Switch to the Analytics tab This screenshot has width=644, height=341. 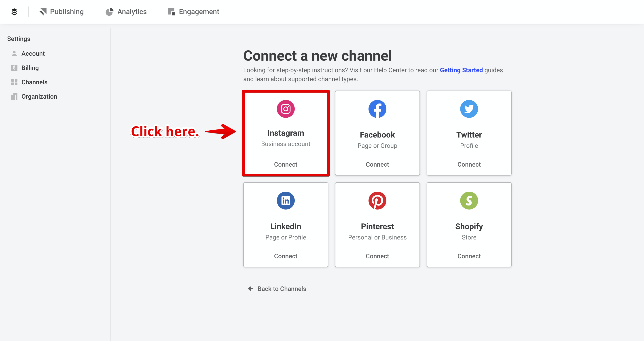point(126,12)
